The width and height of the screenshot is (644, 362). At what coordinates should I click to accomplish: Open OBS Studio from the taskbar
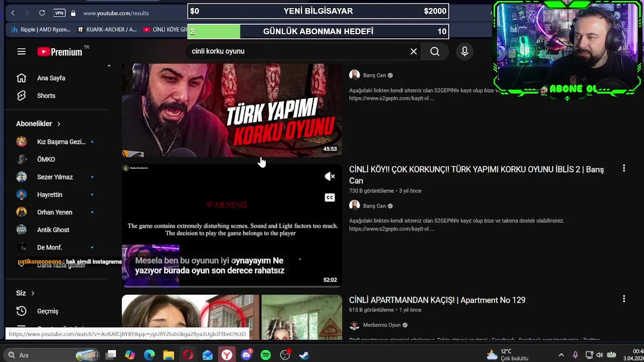[x=285, y=355]
